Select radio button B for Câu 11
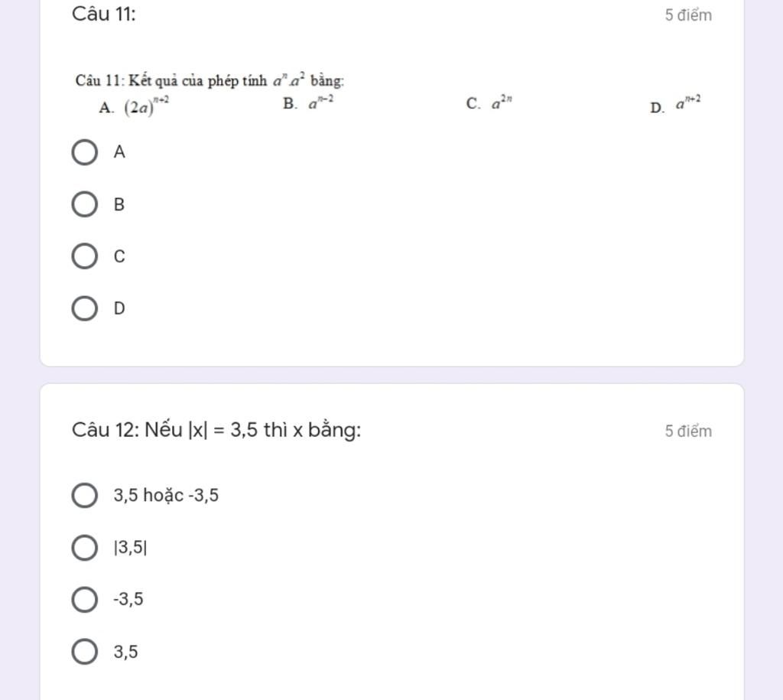Screen dimensions: 783x700 (x=84, y=204)
